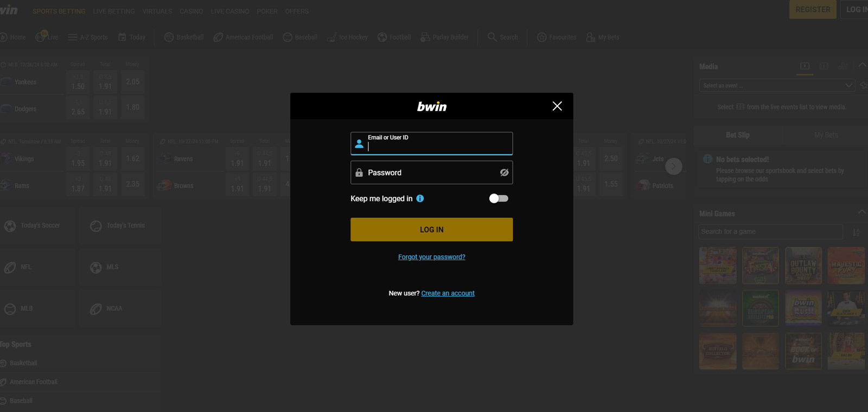Image resolution: width=868 pixels, height=412 pixels.
Task: Close the bwin login dialog
Action: (x=557, y=106)
